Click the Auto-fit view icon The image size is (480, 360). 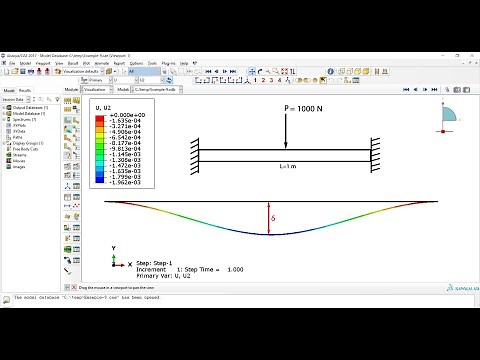[284, 71]
